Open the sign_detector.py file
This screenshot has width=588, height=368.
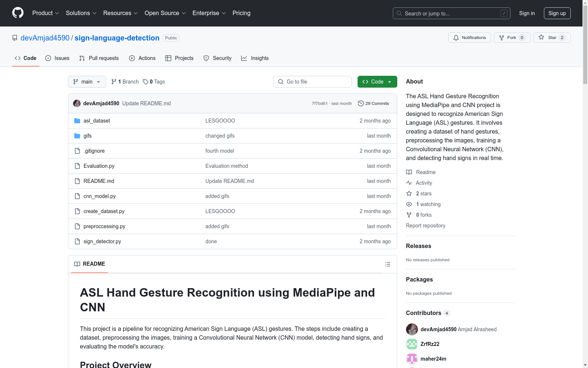[x=102, y=241]
